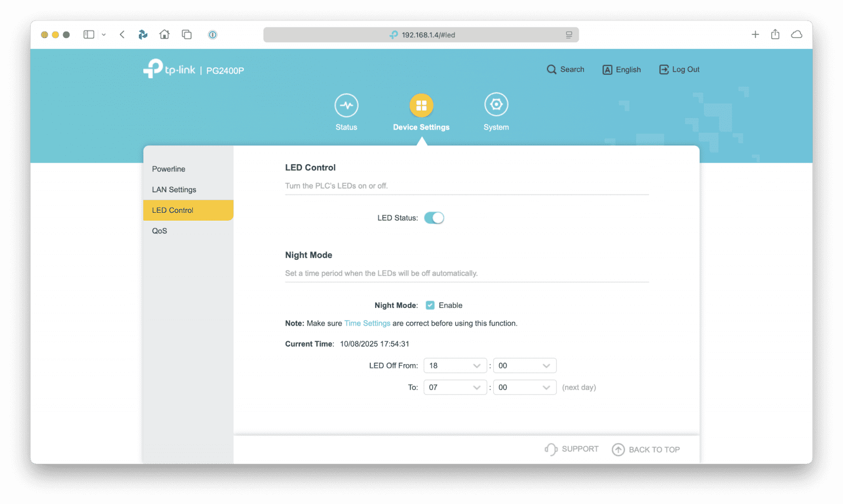Click the pinwheel extension icon in toolbar
The height and width of the screenshot is (504, 843).
(x=143, y=35)
